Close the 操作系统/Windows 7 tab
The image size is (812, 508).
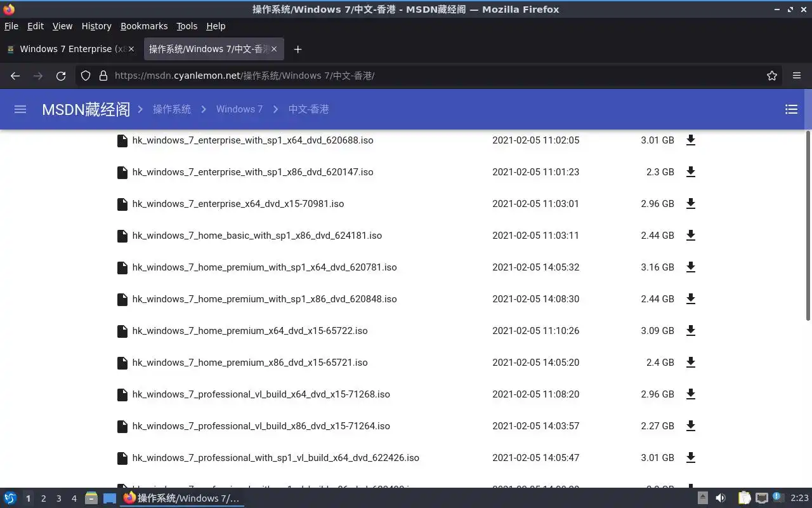tap(275, 49)
